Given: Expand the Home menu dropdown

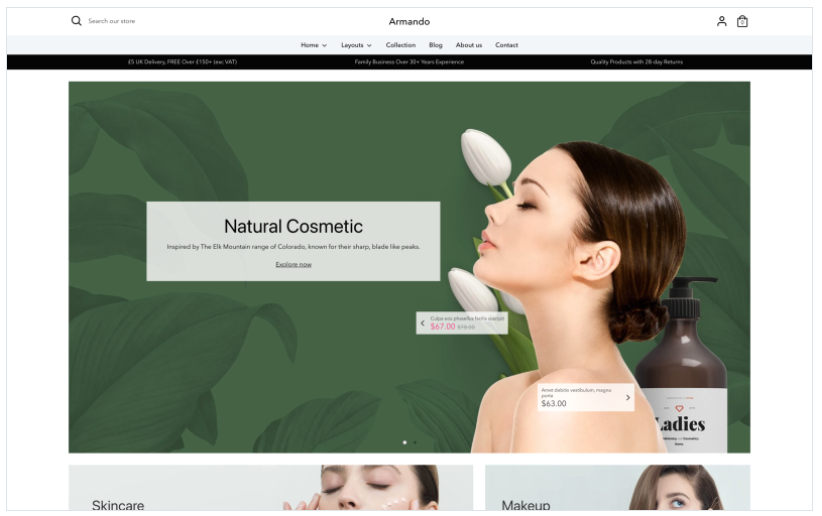Looking at the screenshot, I should (313, 45).
